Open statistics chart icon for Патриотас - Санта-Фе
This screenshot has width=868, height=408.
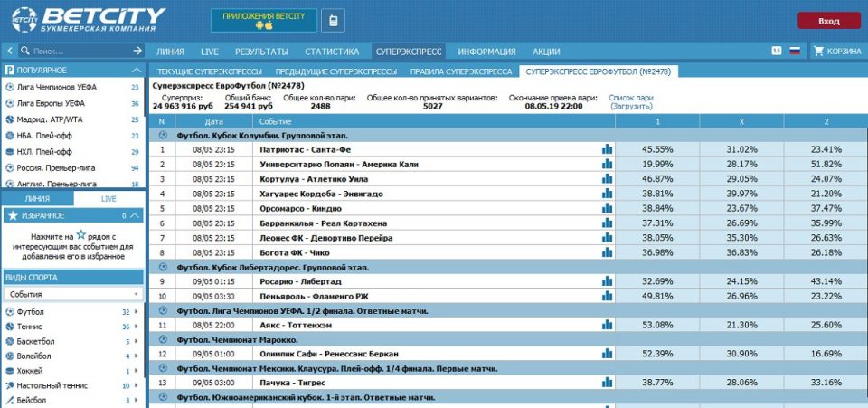(607, 148)
